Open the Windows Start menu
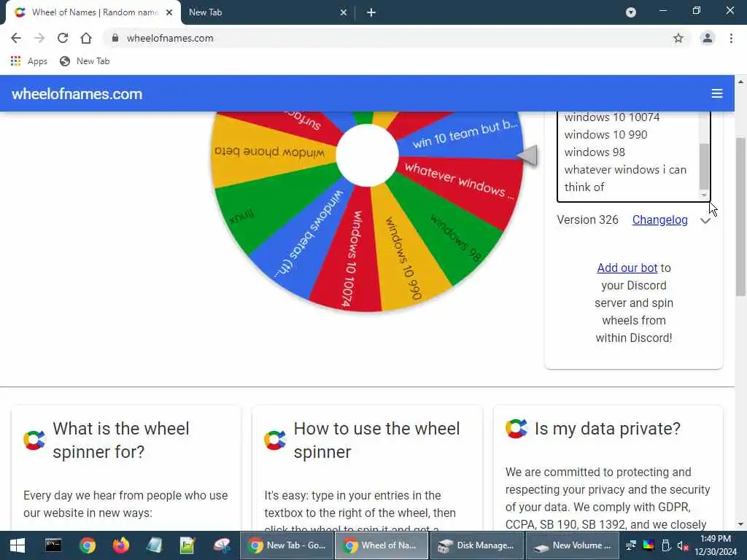The width and height of the screenshot is (747, 560). (18, 545)
